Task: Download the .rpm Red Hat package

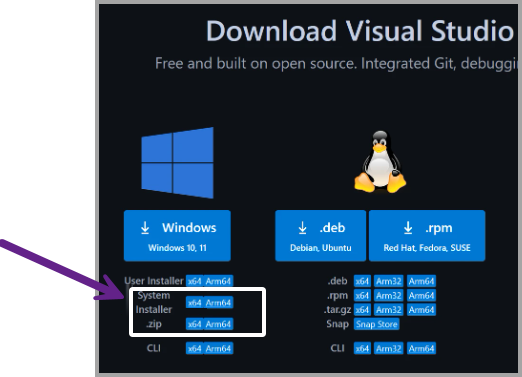Action: tap(427, 236)
